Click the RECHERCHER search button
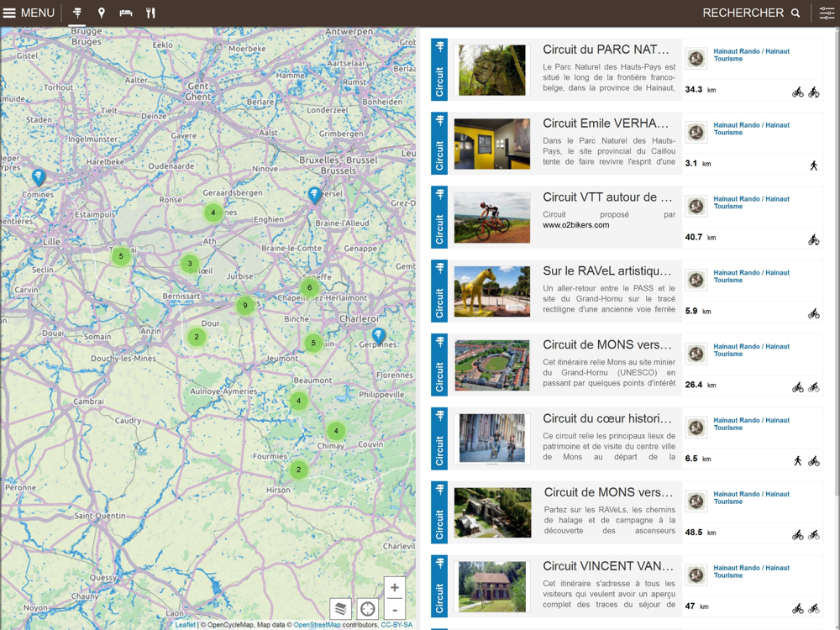This screenshot has height=630, width=840. 751,13
